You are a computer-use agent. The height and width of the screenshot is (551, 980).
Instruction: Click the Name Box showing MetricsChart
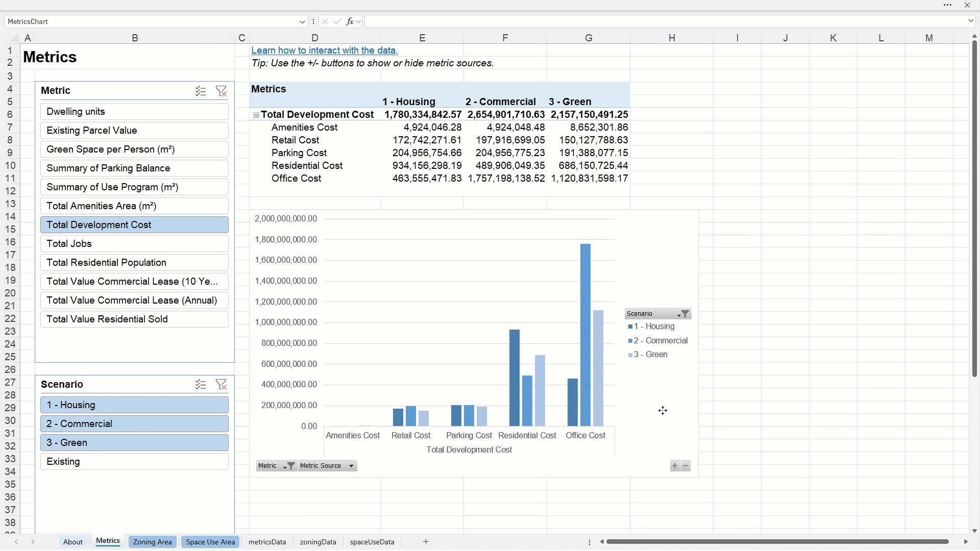pos(152,21)
